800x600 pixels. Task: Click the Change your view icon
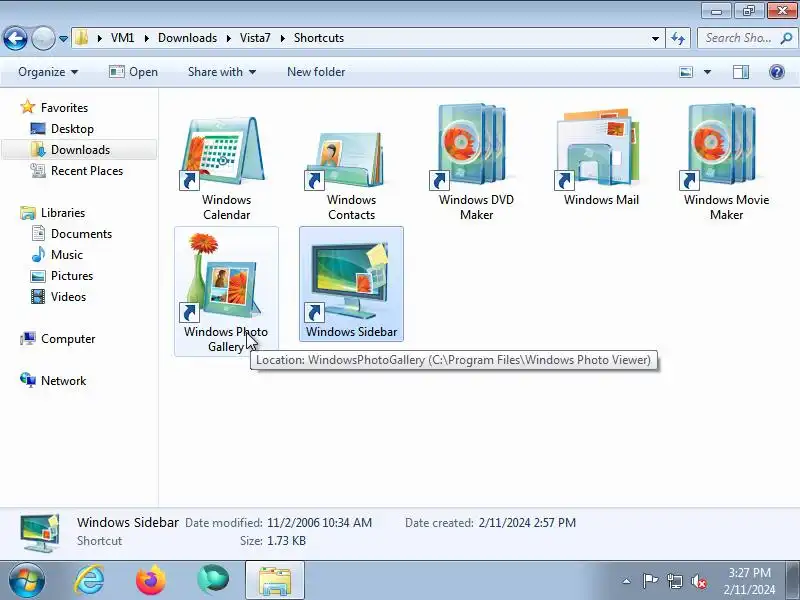click(x=686, y=72)
